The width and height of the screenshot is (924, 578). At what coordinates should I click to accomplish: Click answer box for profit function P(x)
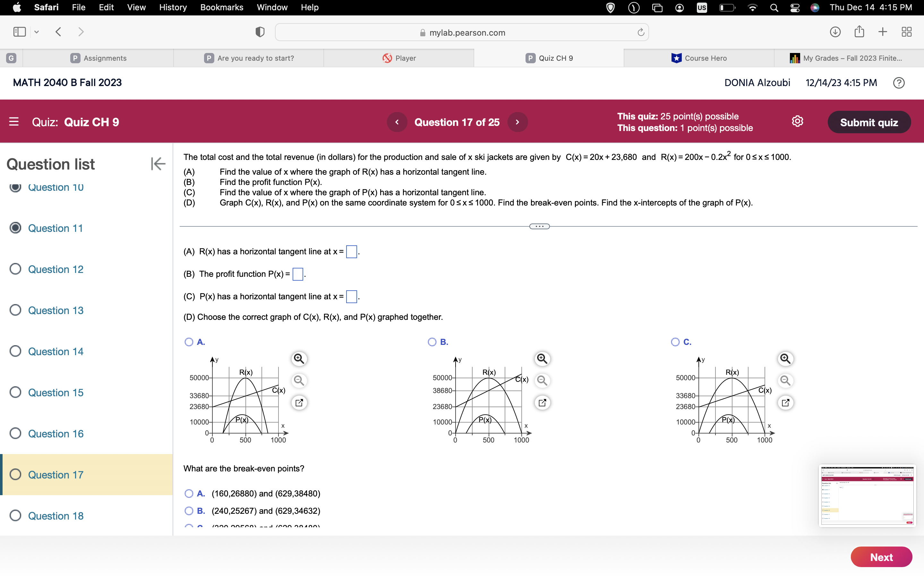[x=298, y=274]
